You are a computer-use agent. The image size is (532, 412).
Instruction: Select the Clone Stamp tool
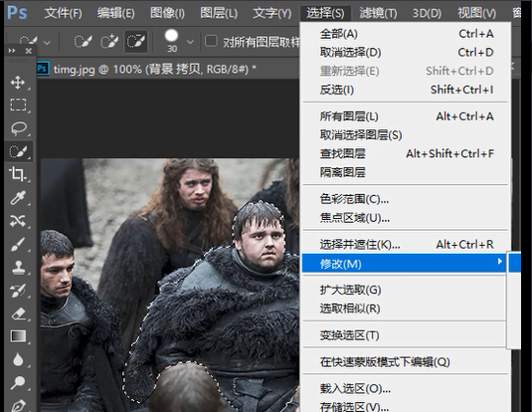[x=18, y=268]
